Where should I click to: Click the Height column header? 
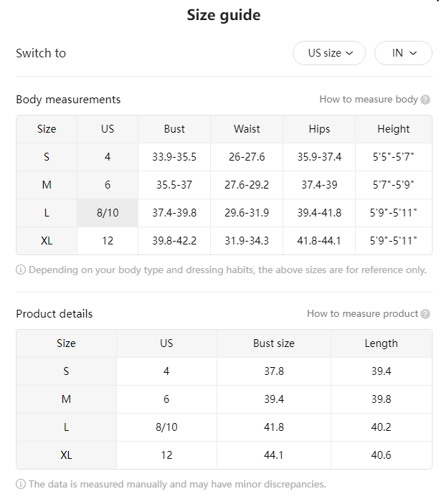tap(394, 129)
